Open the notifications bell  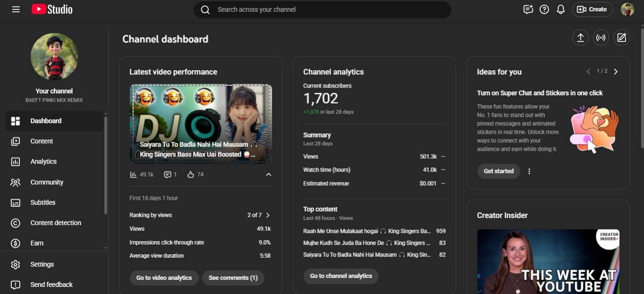(x=560, y=9)
